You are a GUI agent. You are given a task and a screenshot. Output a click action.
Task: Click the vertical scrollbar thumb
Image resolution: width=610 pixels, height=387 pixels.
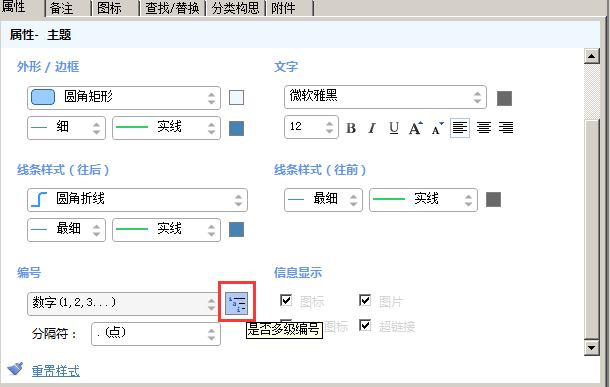click(591, 229)
